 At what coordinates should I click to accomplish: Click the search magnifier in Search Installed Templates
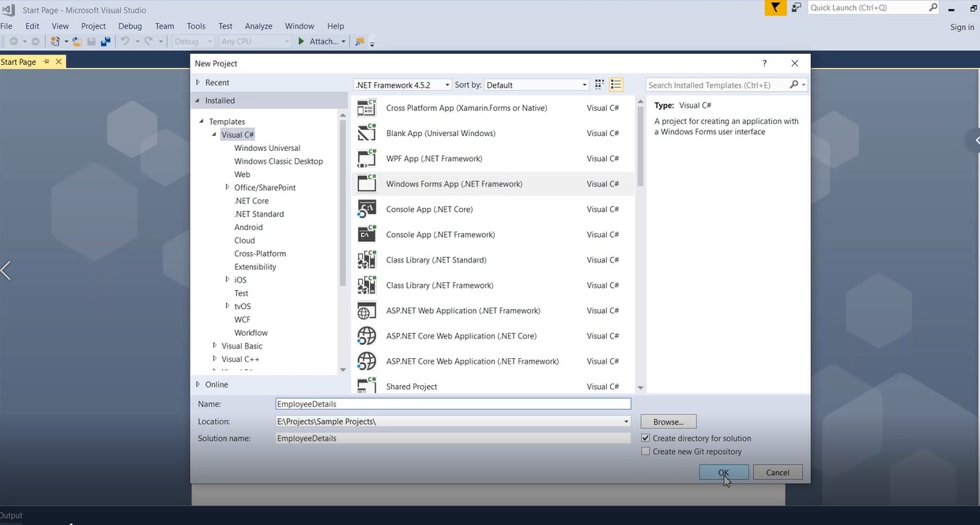(x=792, y=85)
